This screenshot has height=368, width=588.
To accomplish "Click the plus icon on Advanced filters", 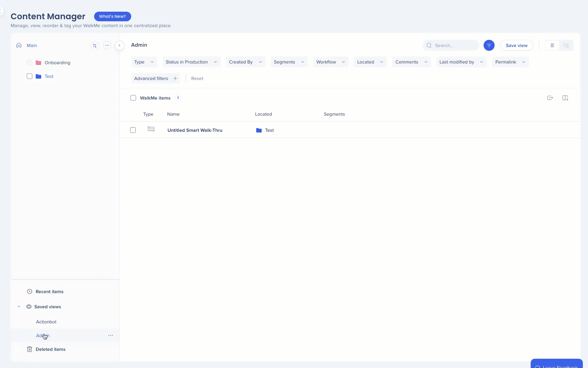I will tap(175, 78).
